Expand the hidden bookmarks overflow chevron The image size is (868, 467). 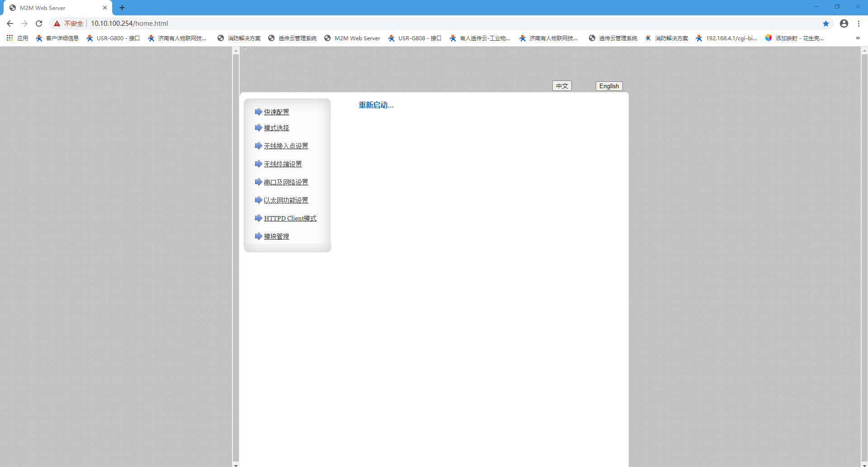pos(858,38)
